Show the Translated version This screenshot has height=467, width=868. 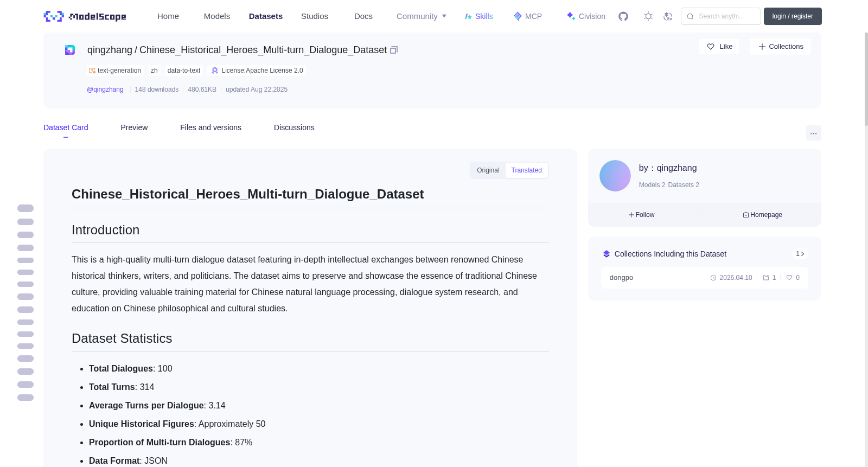[526, 170]
